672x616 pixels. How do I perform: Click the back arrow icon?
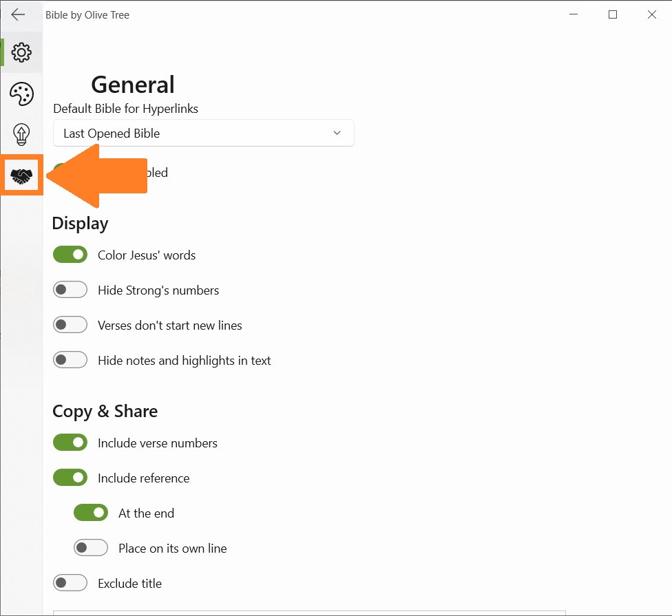click(18, 14)
